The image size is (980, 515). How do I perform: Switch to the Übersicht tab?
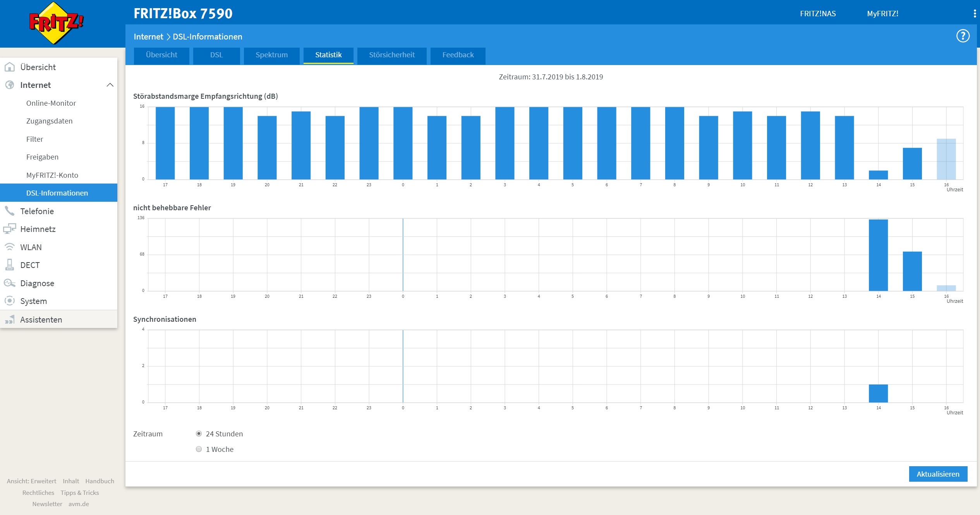(161, 55)
